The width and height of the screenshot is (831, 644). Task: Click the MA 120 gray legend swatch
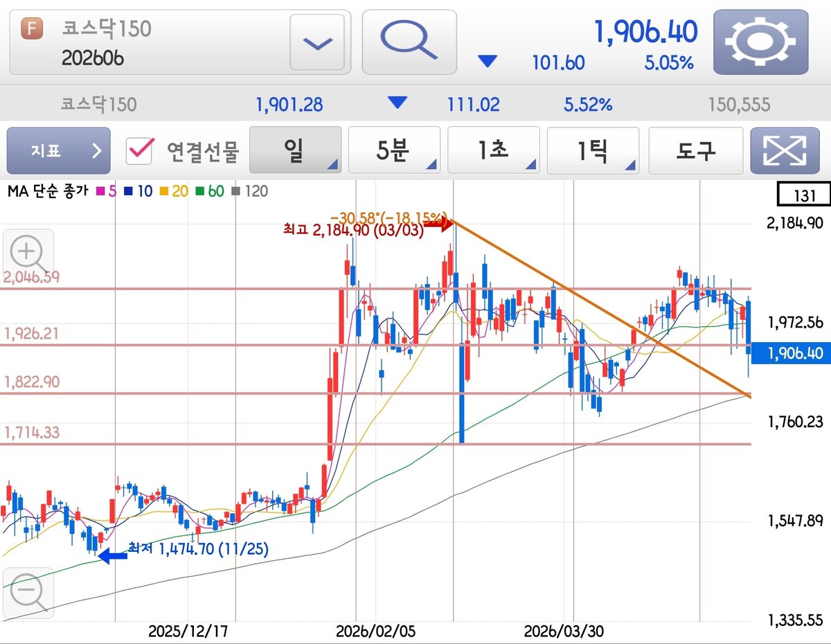[x=236, y=191]
